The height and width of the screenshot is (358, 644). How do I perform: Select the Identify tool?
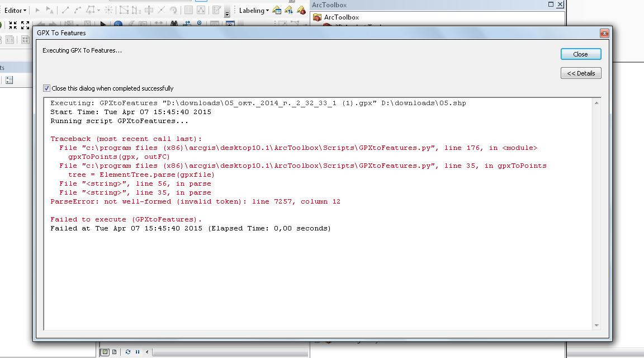click(118, 24)
